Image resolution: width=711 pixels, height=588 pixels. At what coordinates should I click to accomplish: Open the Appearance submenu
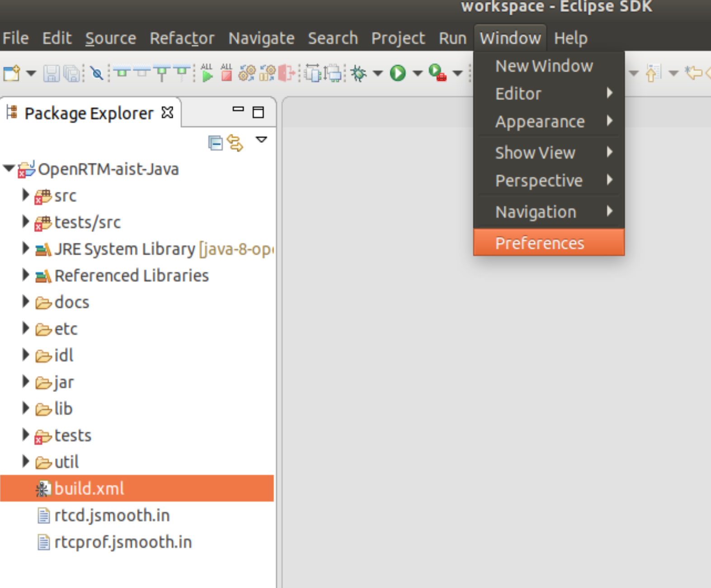549,121
